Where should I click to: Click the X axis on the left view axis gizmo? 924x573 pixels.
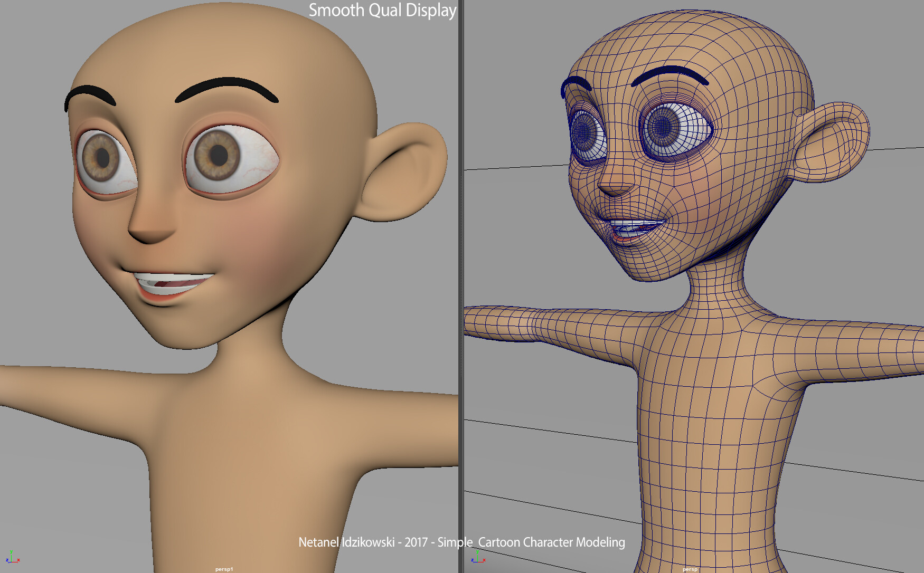[18, 560]
